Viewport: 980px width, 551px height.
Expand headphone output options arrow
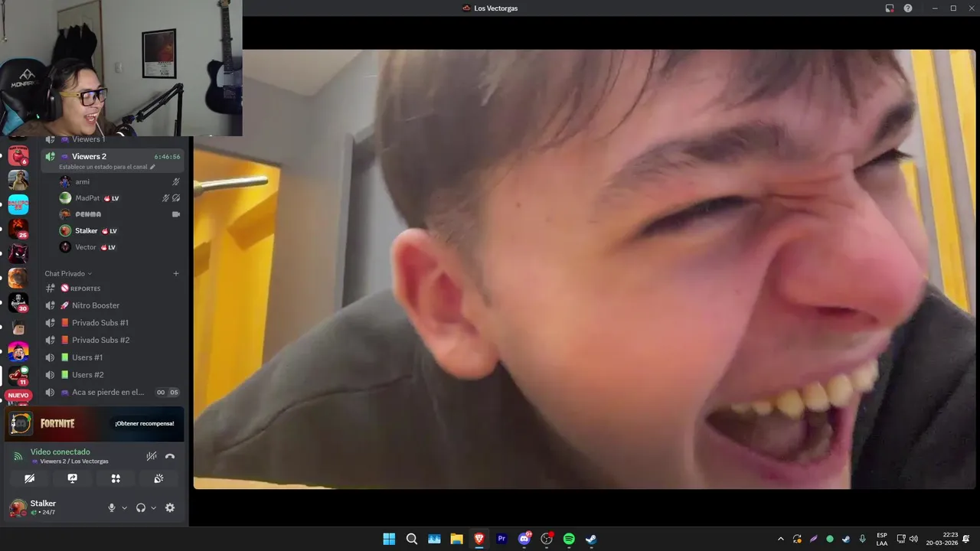[x=153, y=508]
